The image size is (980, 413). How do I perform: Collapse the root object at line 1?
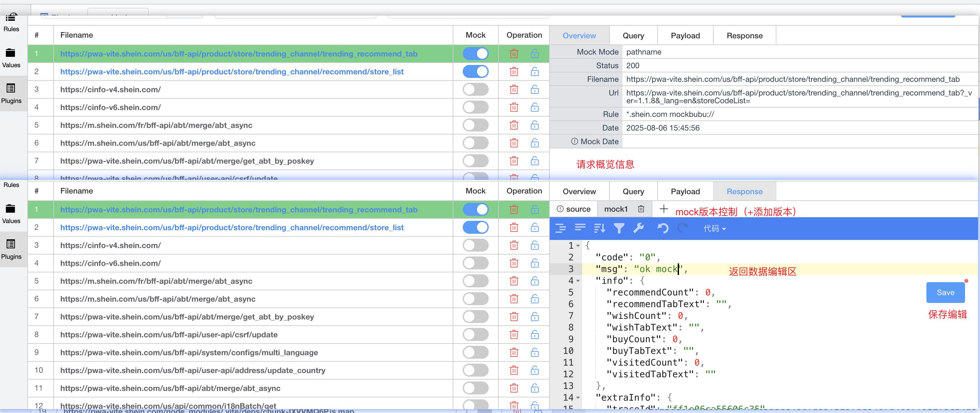click(x=578, y=246)
